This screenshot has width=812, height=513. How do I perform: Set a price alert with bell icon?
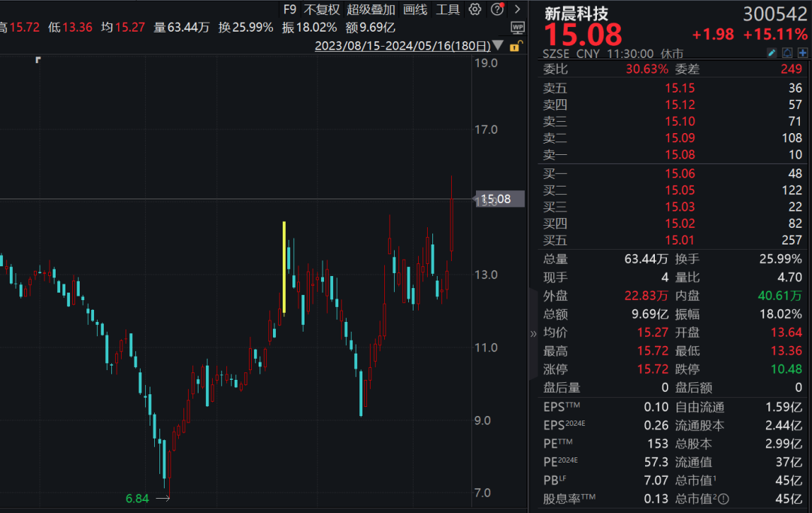click(787, 53)
